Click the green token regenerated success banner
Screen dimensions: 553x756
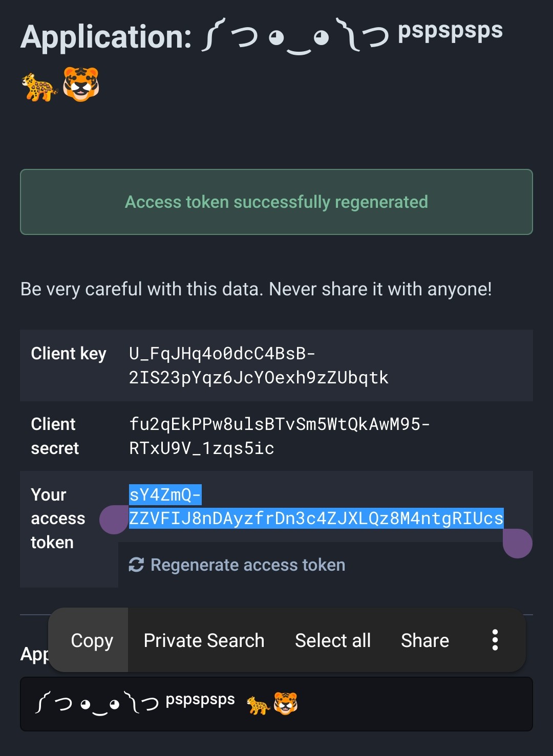(x=276, y=202)
